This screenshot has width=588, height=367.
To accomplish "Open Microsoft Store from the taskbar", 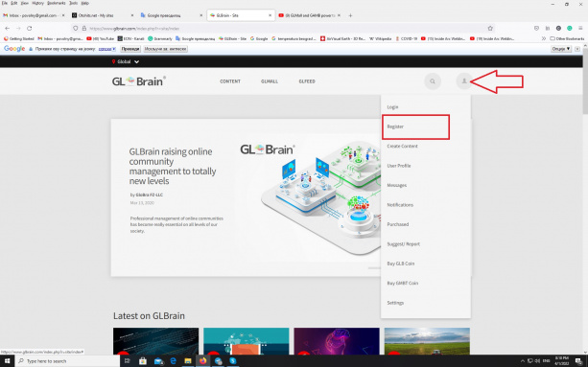I will (143, 361).
